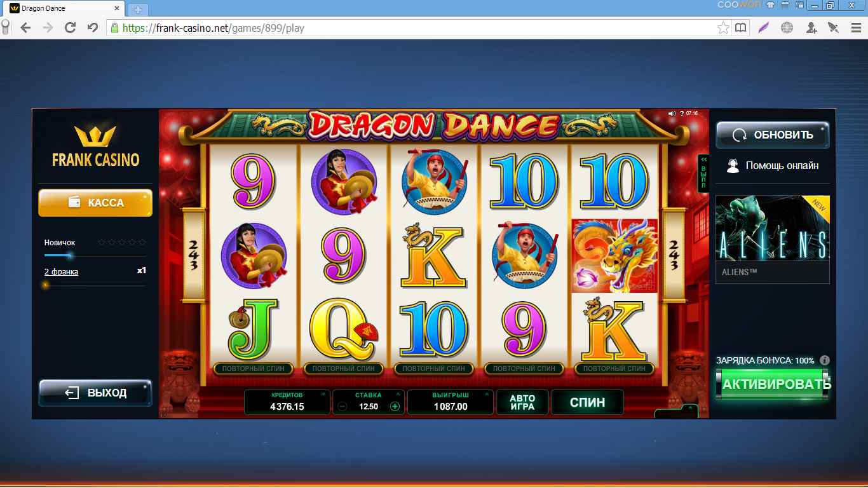
Task: Expand the Ставка panel arrow
Action: 398,395
